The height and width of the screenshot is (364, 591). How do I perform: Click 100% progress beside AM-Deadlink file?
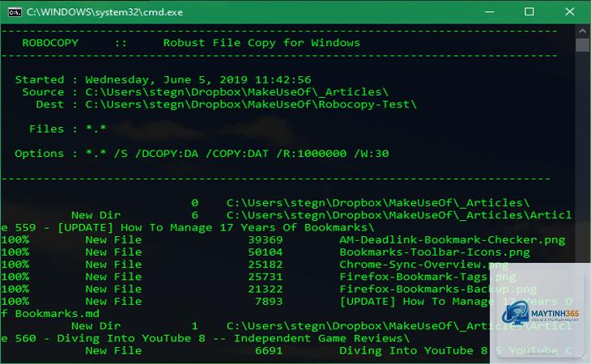15,240
